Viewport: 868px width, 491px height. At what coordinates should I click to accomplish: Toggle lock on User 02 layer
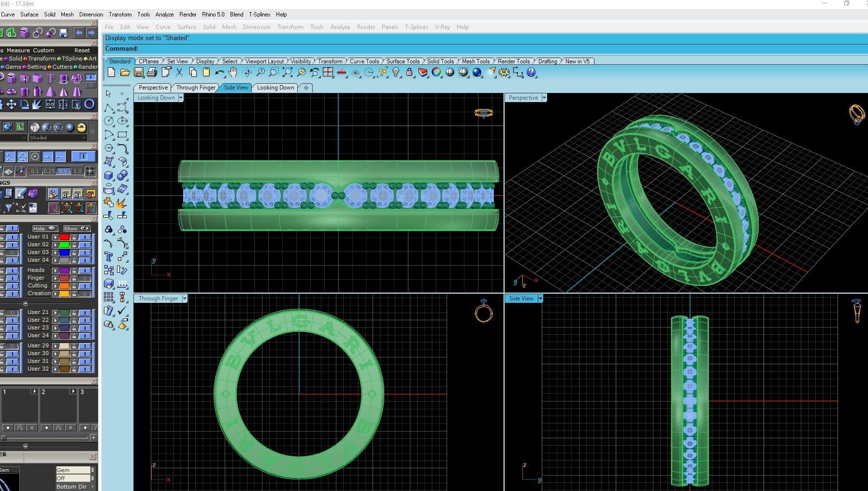(x=74, y=245)
